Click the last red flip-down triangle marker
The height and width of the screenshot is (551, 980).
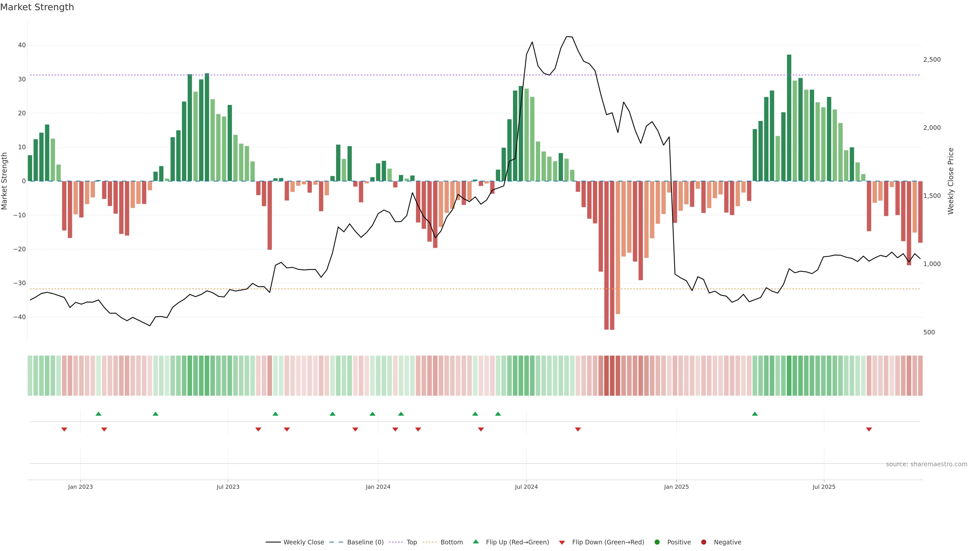tap(869, 429)
